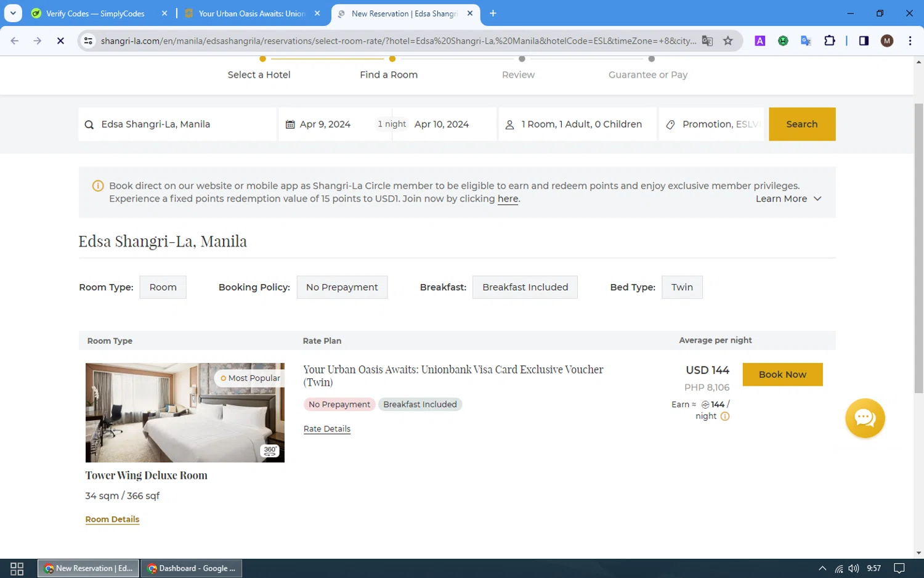Switch to the Your Urban Oasis Awaits tab
The width and height of the screenshot is (924, 578).
click(x=251, y=14)
